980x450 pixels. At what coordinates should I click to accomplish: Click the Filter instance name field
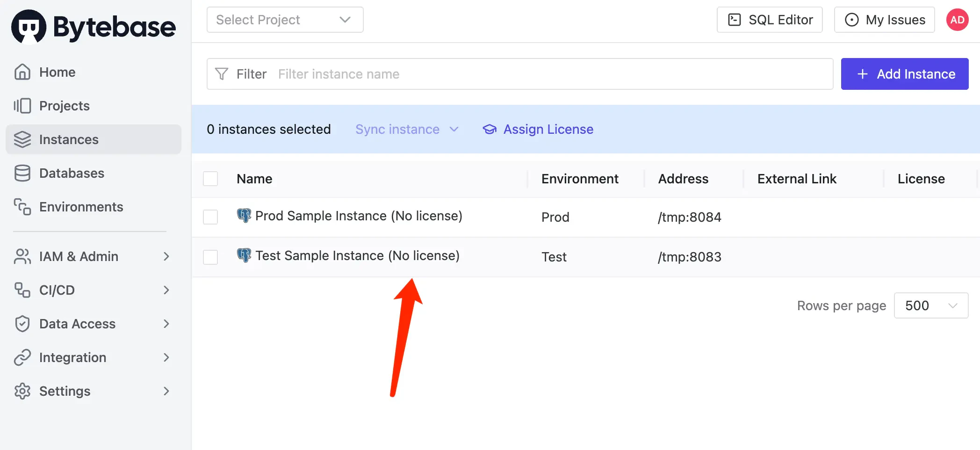(x=552, y=74)
